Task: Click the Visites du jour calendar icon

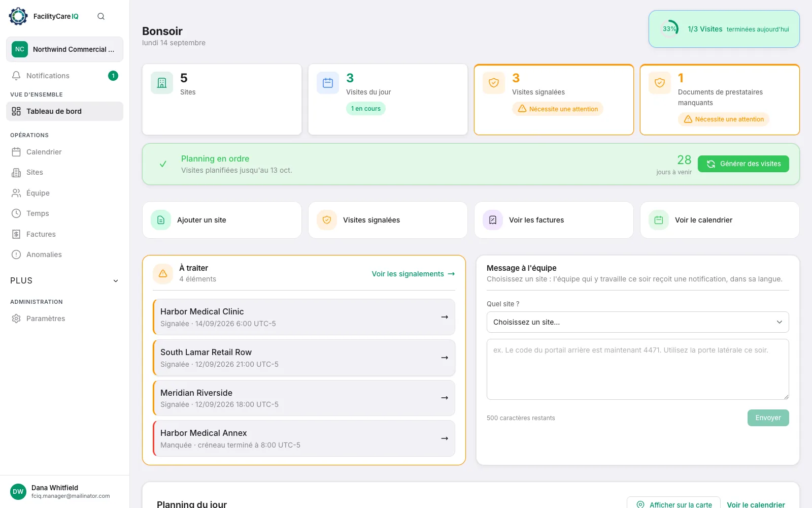Action: (328, 83)
